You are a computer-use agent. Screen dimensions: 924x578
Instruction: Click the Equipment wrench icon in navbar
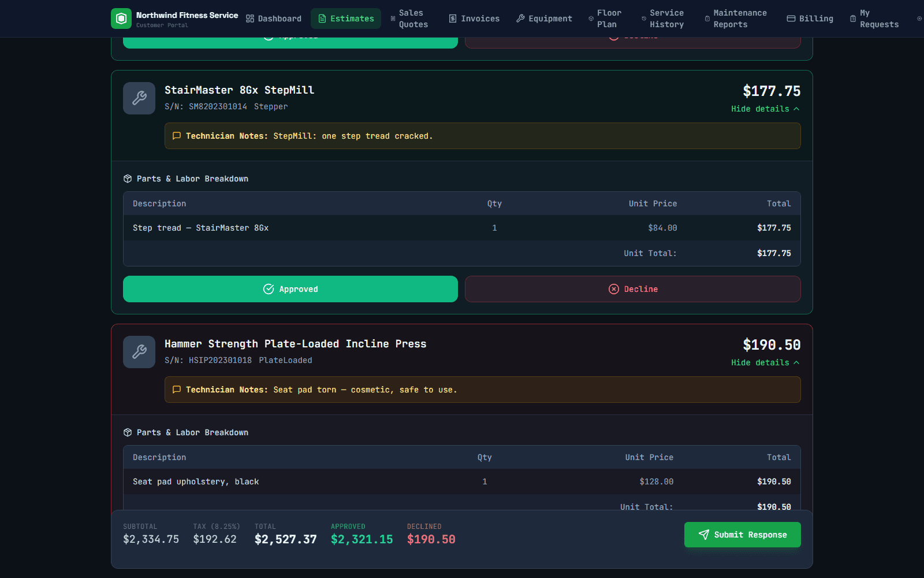coord(520,18)
